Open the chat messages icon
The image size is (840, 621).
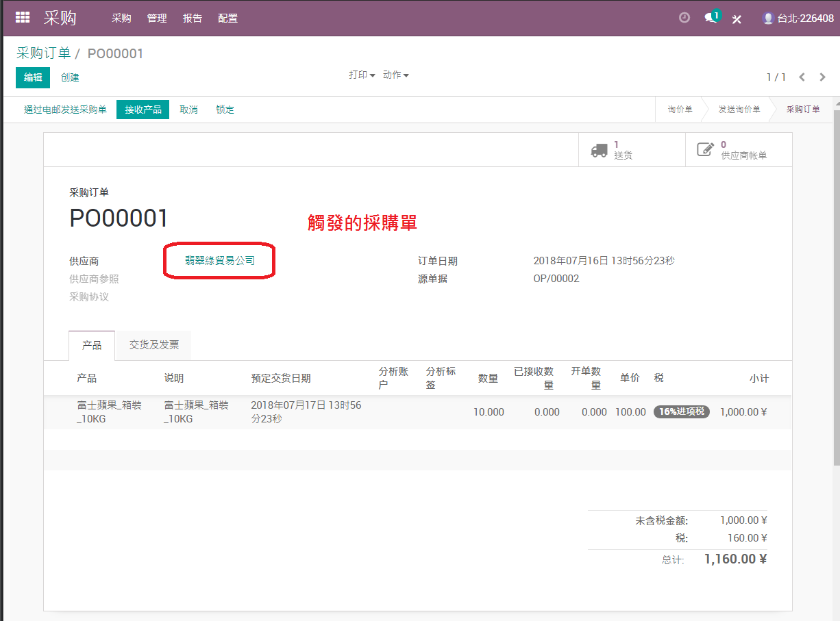pos(712,17)
